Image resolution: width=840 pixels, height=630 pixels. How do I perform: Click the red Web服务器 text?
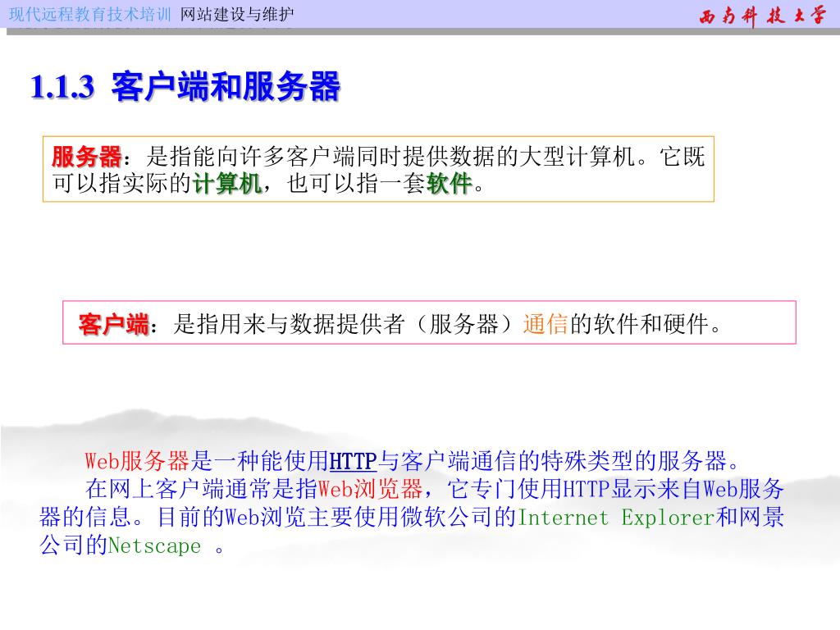click(138, 461)
